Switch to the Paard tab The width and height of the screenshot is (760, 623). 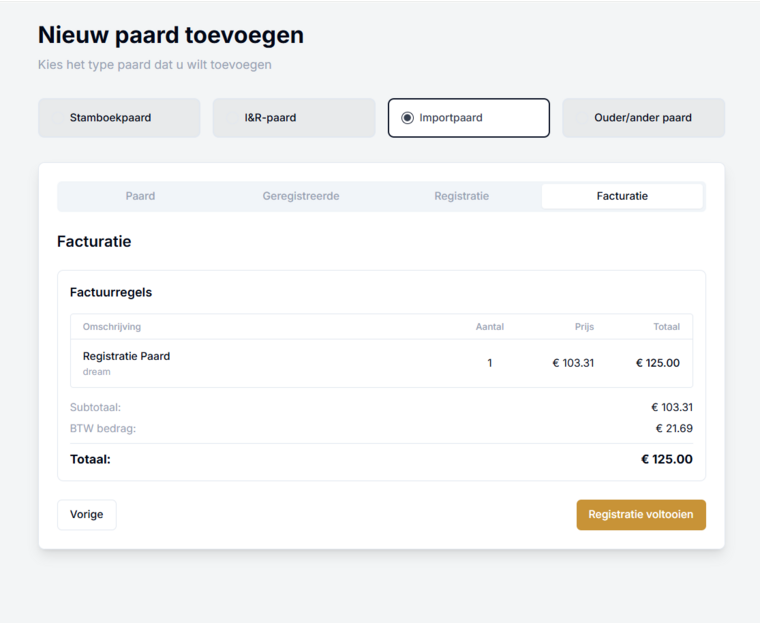point(140,196)
